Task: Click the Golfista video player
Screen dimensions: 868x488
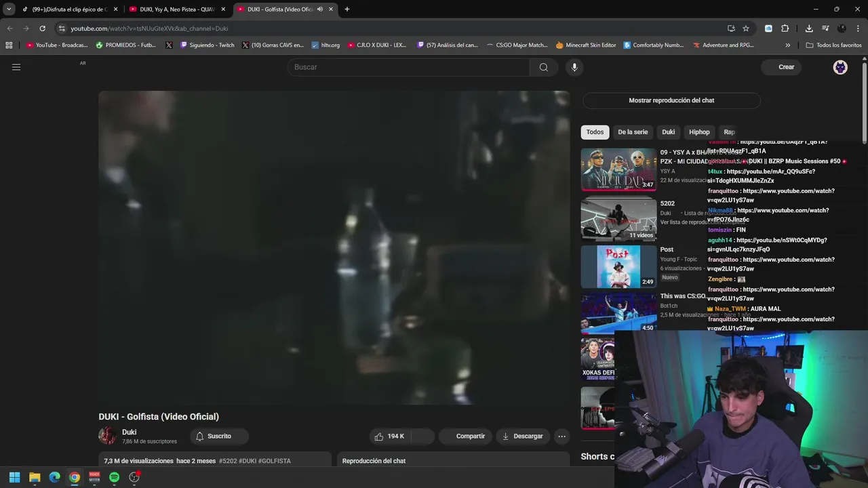Action: [334, 247]
